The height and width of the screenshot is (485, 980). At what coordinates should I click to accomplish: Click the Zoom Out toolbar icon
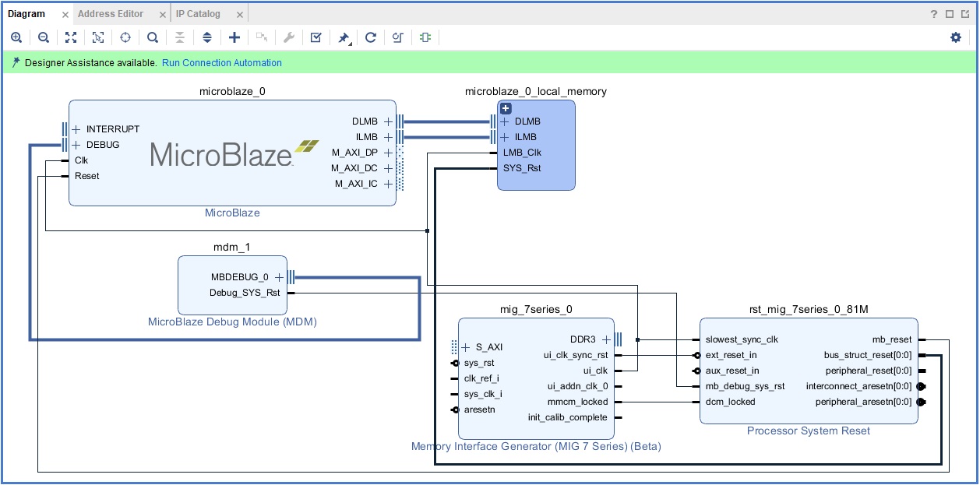pyautogui.click(x=44, y=37)
